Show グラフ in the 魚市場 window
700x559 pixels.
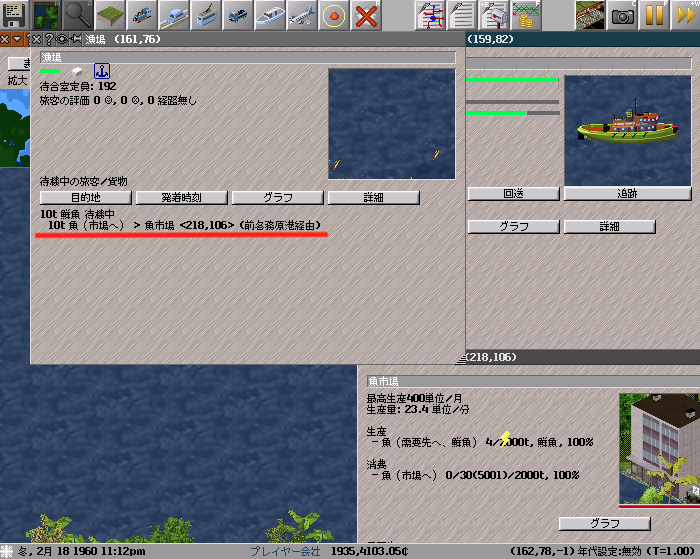604,523
